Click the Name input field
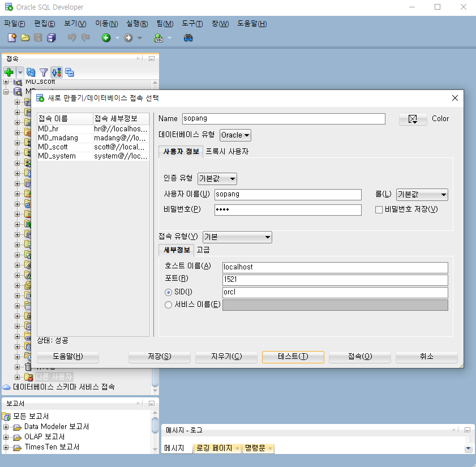The width and height of the screenshot is (476, 467). tap(284, 119)
